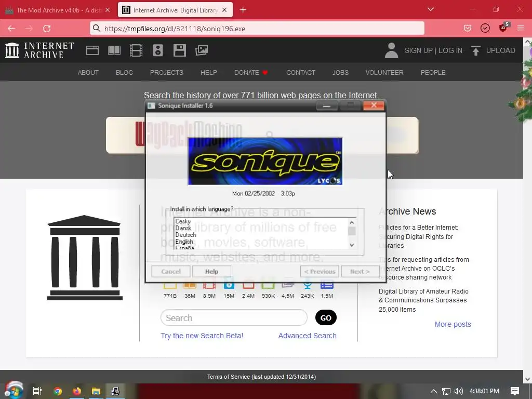The height and width of the screenshot is (399, 532).
Task: Focus the Archive Search input field
Action: (234, 318)
